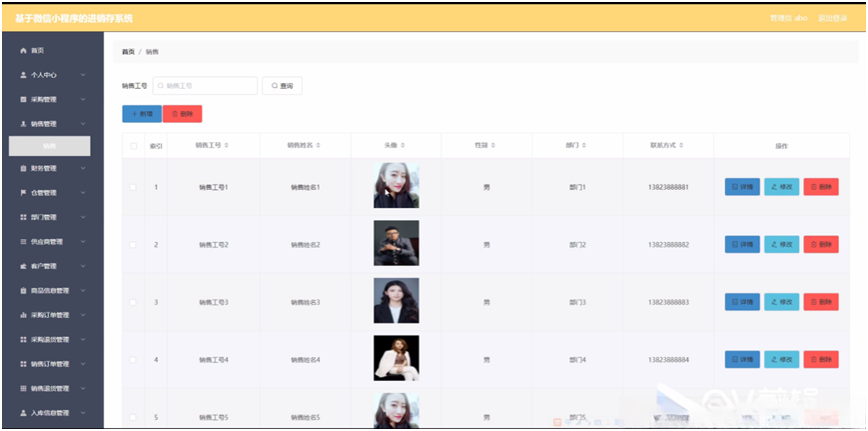Viewport: 868px width, 431px height.
Task: Expand the 销售退货管理 menu chevron
Action: pos(83,388)
